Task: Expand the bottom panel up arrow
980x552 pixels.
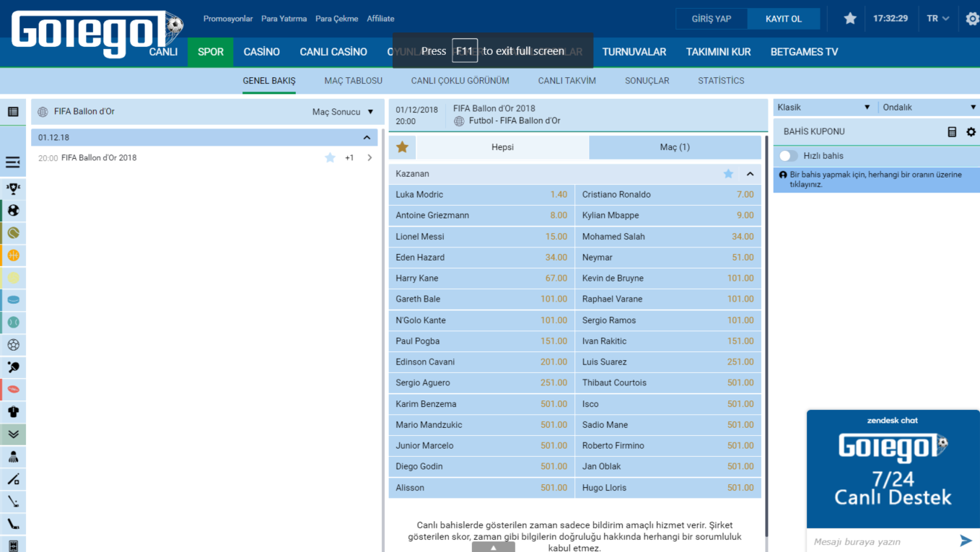Action: 494,548
